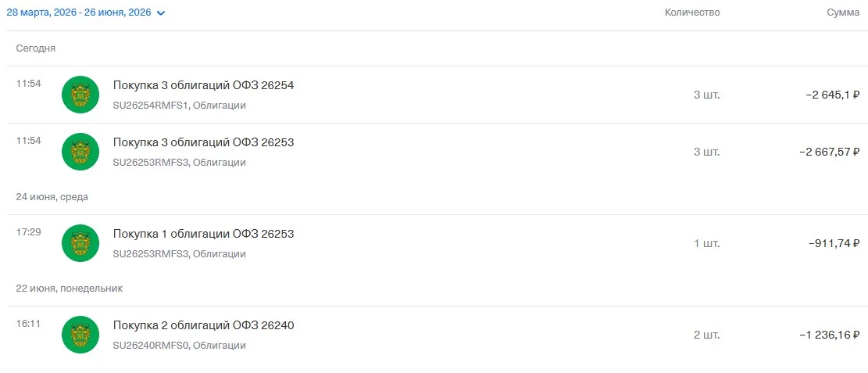Click ticker SU26254RMFS1, Облигации

tap(180, 106)
